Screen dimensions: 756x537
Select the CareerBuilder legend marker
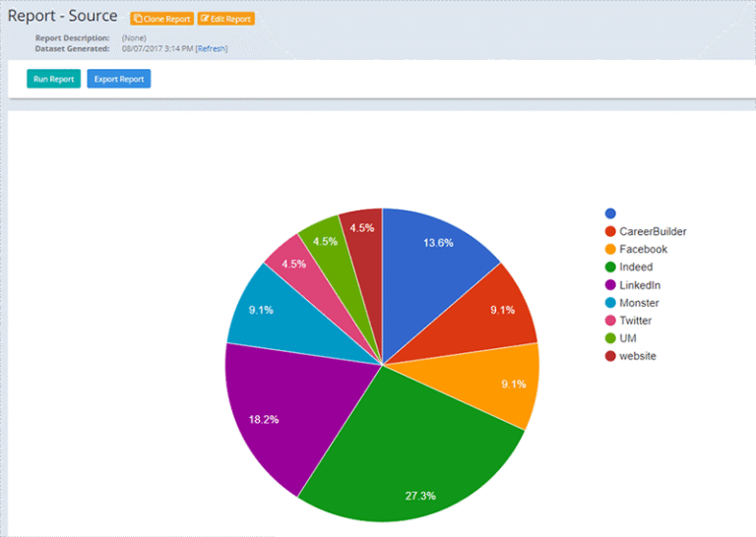610,231
